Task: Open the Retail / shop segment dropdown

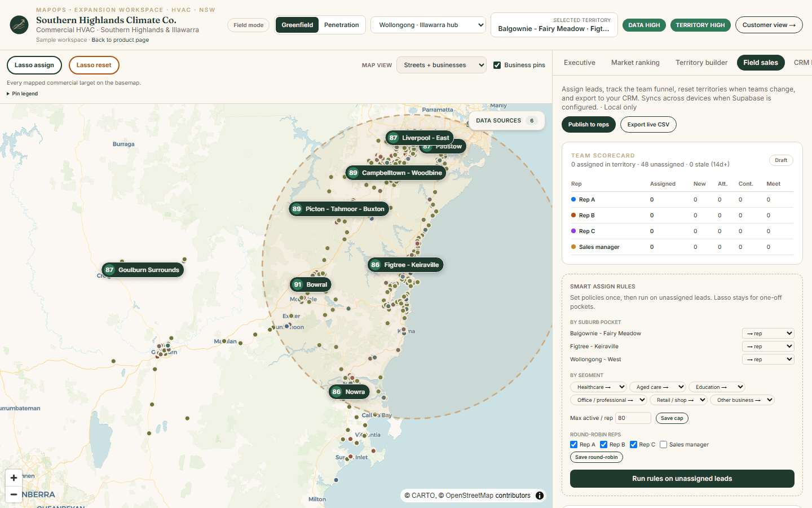Action: pyautogui.click(x=678, y=400)
